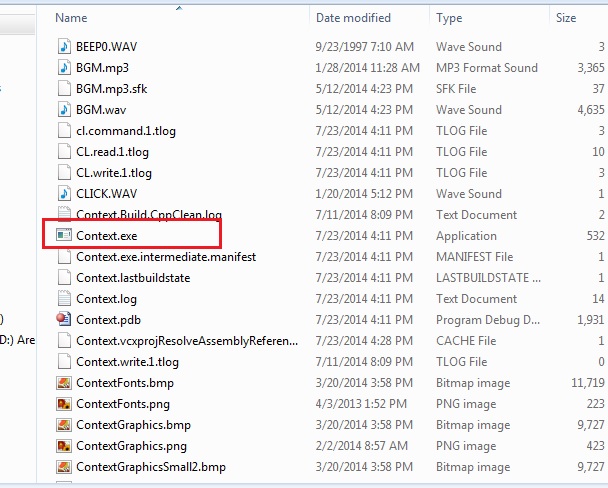Screen dimensions: 608x488
Task: Click the BEEP0.WAV audio file icon
Action: (x=64, y=47)
